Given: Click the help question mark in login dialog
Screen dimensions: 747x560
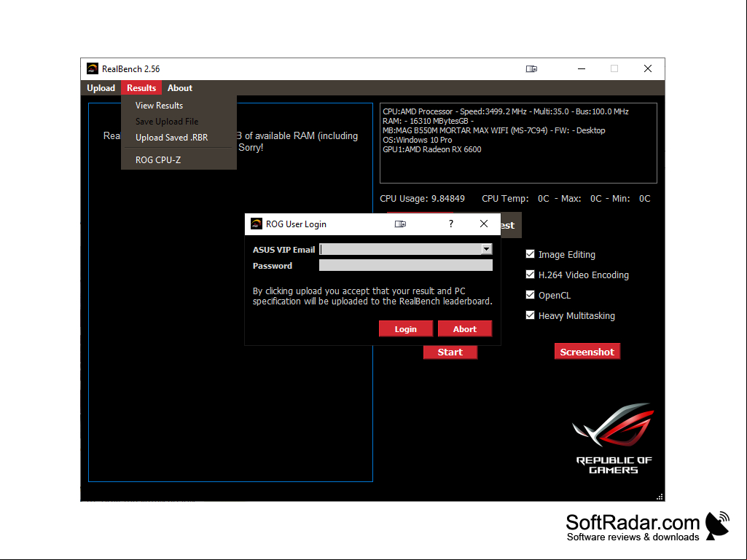Looking at the screenshot, I should point(451,224).
